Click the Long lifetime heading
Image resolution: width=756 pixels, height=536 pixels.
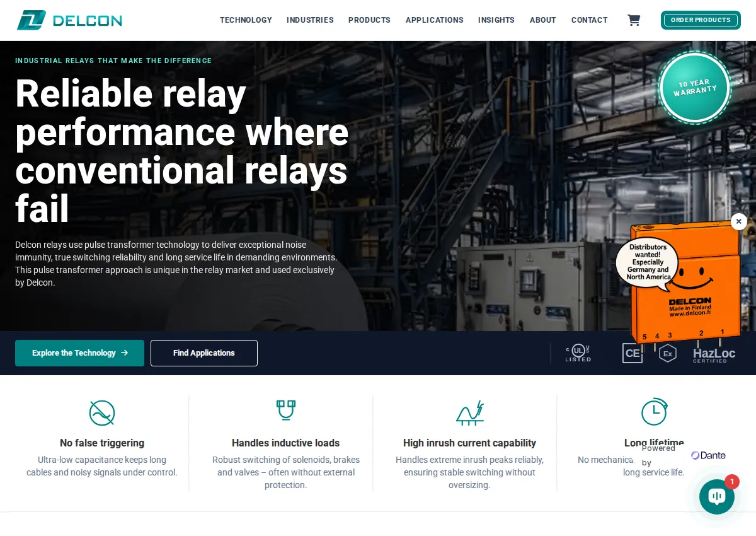click(654, 443)
